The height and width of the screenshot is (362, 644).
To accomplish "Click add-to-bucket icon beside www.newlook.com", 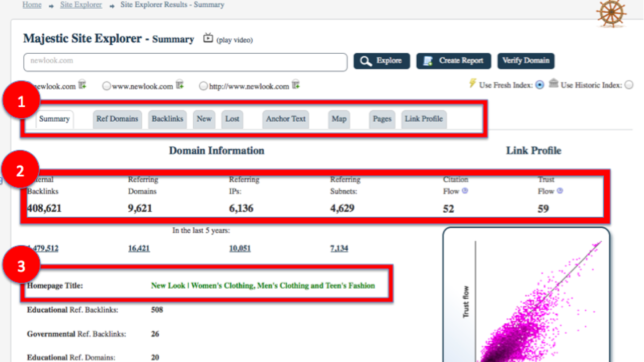I will (x=180, y=85).
